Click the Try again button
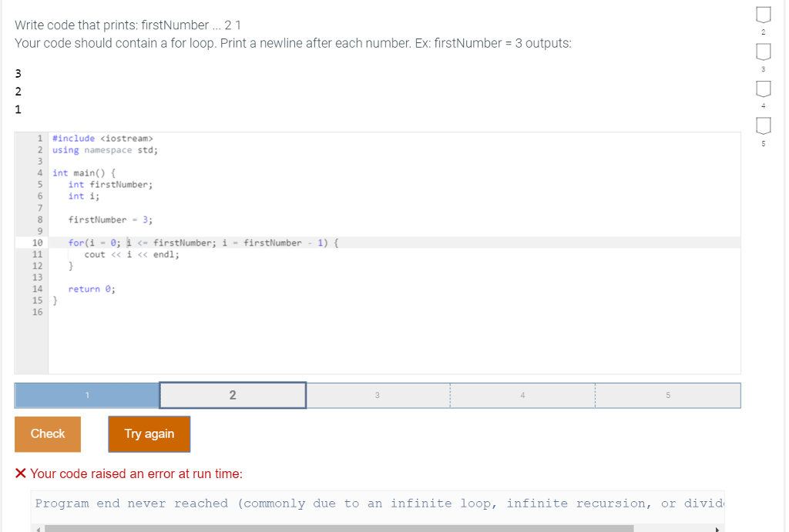Image resolution: width=789 pixels, height=532 pixels. (149, 433)
